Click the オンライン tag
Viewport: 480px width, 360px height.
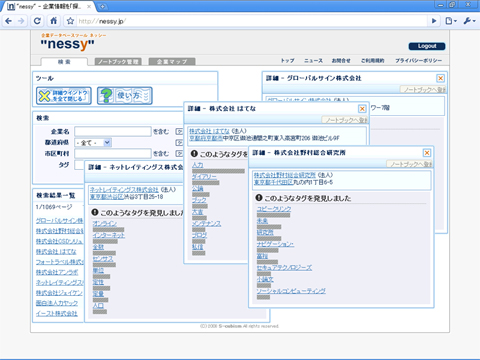(x=105, y=223)
